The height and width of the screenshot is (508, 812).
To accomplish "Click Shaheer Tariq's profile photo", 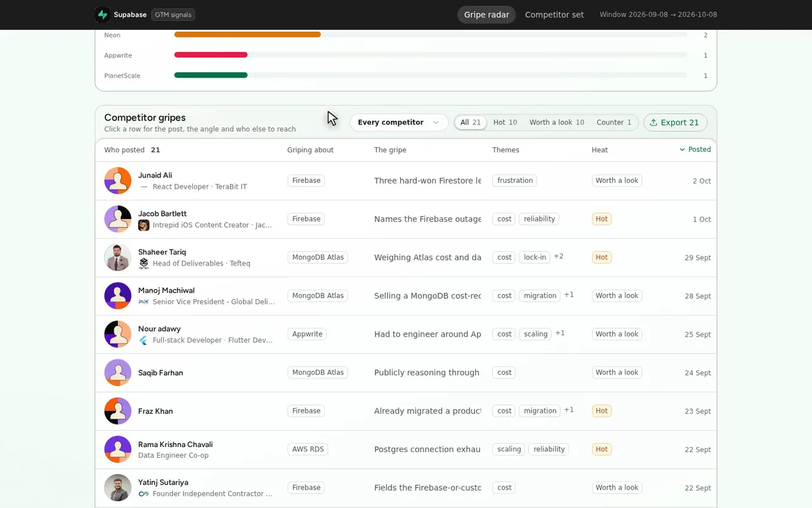I will [118, 258].
